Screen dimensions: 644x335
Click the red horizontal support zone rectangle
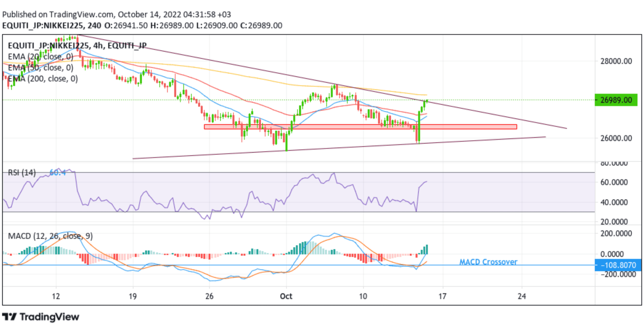point(361,127)
